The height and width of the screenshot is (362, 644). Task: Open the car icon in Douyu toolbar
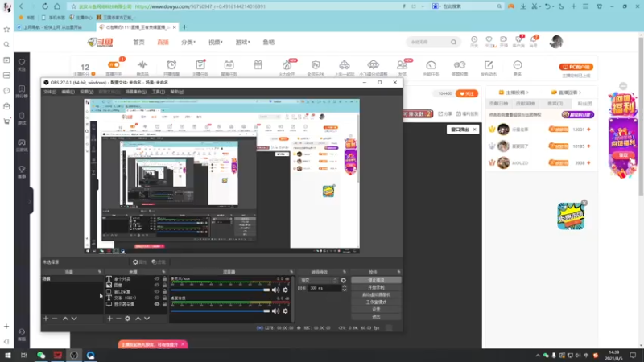(345, 65)
